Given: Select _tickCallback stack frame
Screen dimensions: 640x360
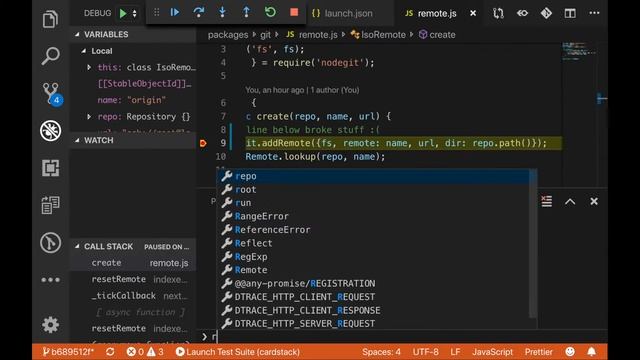Looking at the screenshot, I should [x=133, y=296].
